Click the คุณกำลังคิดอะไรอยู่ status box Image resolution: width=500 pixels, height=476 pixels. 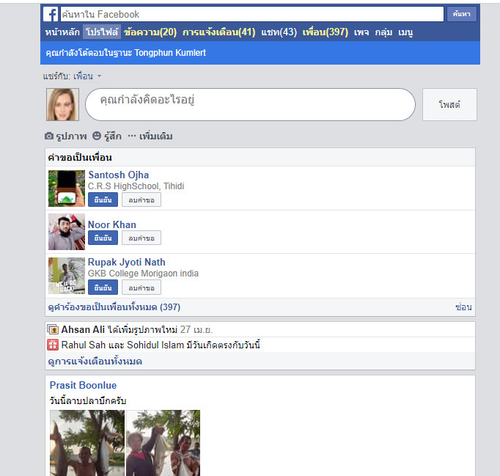pos(250,104)
